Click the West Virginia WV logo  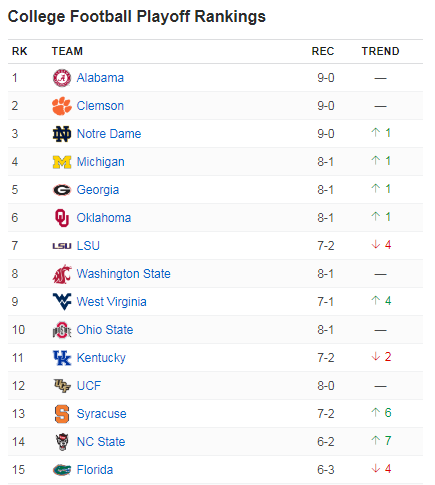point(62,302)
